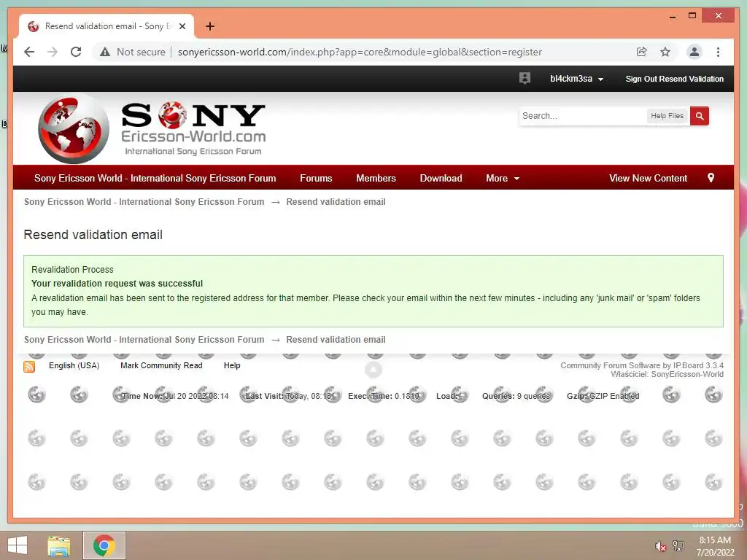Reload the page with the refresh icon
The height and width of the screenshot is (560, 747).
pyautogui.click(x=76, y=52)
